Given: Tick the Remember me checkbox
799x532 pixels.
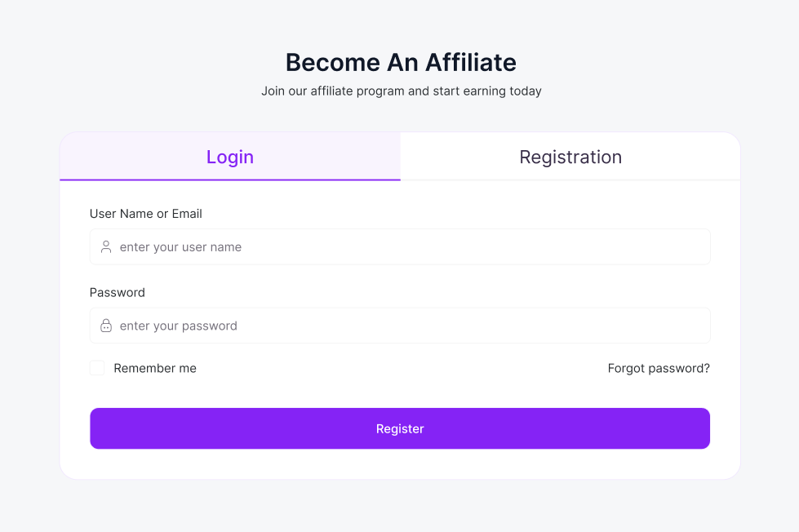Looking at the screenshot, I should coord(97,368).
